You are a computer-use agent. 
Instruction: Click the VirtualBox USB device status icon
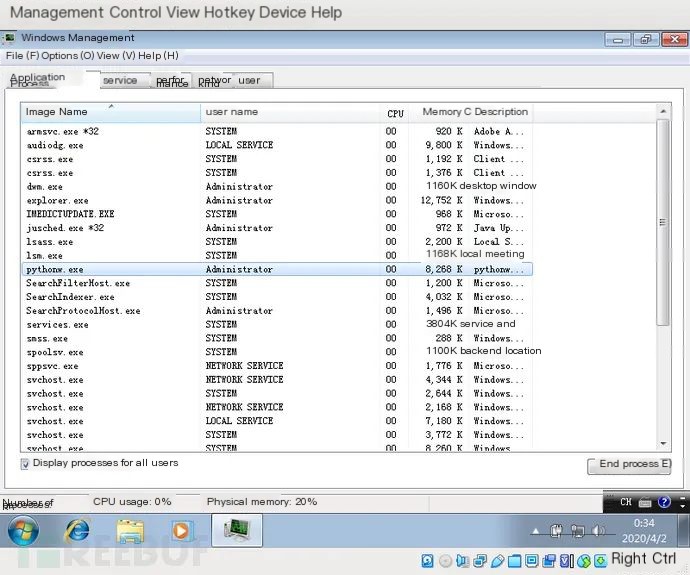coord(497,560)
